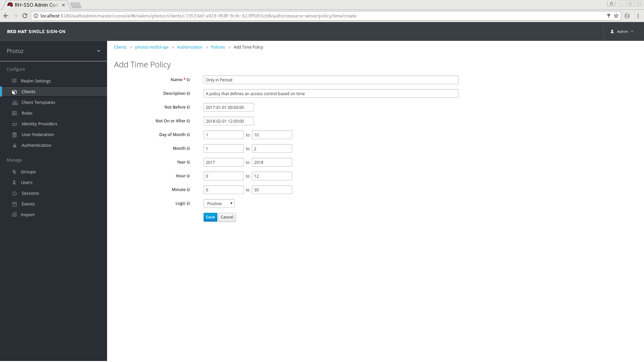Image resolution: width=644 pixels, height=362 pixels.
Task: Click the photoz-restful-api breadcrumb
Action: point(152,47)
